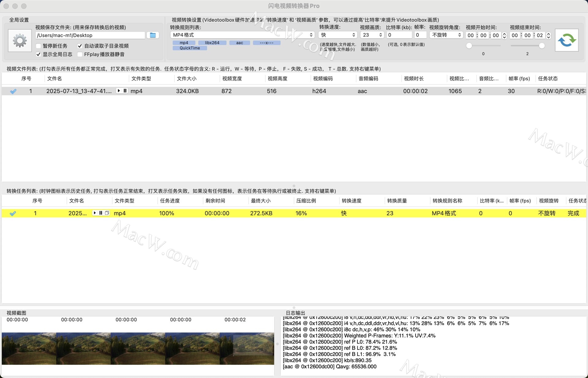Click start time hours field
The image size is (588, 378).
click(471, 35)
